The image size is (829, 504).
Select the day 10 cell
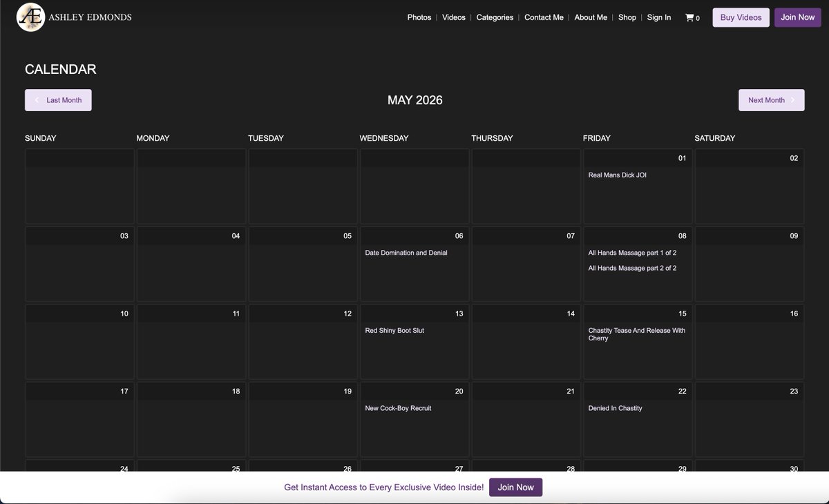(x=80, y=342)
